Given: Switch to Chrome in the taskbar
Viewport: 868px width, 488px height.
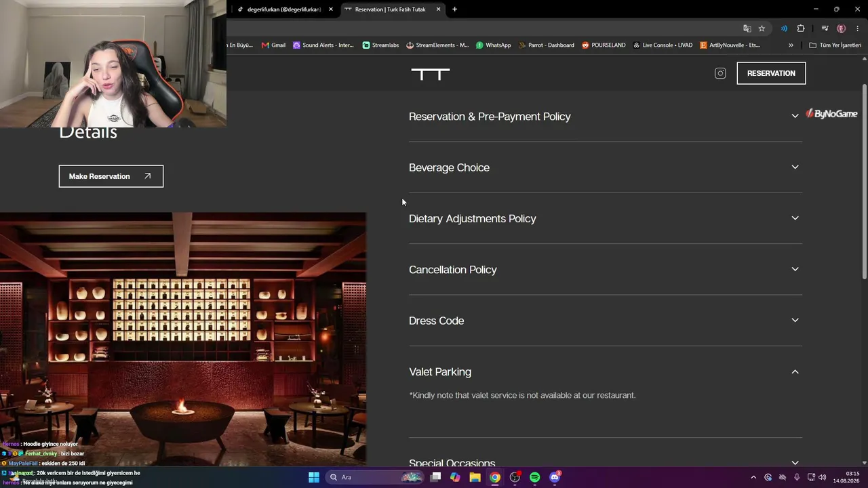Looking at the screenshot, I should (x=495, y=477).
